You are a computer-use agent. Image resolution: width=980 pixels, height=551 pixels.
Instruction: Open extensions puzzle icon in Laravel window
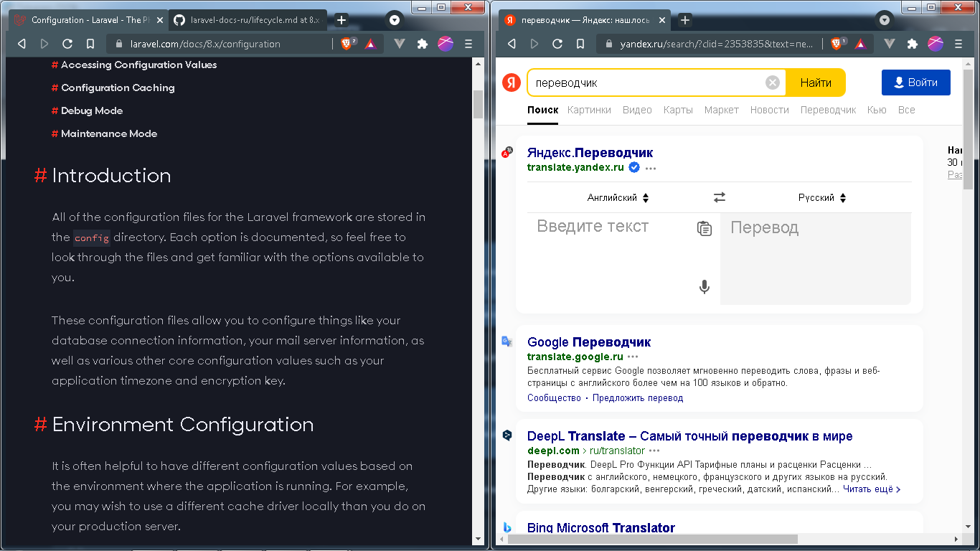[423, 44]
